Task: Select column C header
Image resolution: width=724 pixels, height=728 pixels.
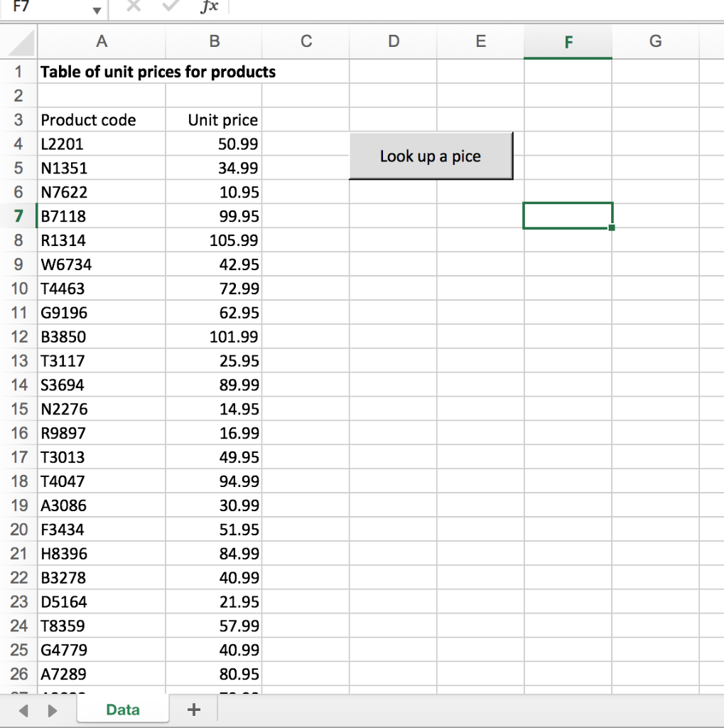Action: (306, 42)
